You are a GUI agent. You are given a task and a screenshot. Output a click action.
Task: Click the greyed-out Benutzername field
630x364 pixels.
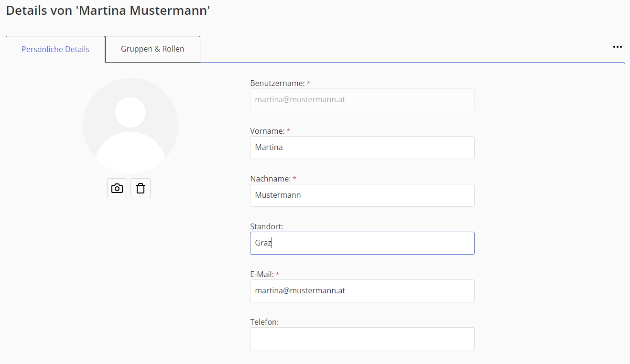coord(362,100)
